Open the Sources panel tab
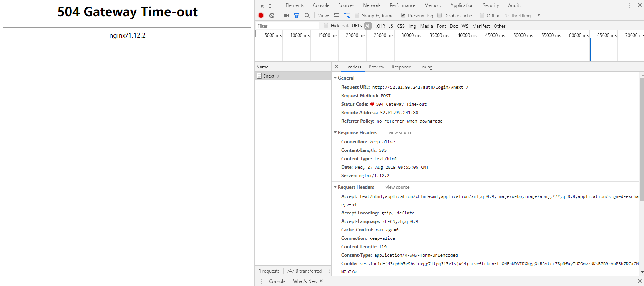644x286 pixels. click(346, 5)
